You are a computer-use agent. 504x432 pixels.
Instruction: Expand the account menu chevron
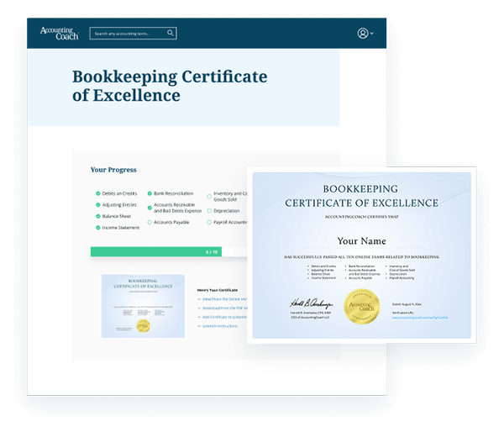[371, 33]
